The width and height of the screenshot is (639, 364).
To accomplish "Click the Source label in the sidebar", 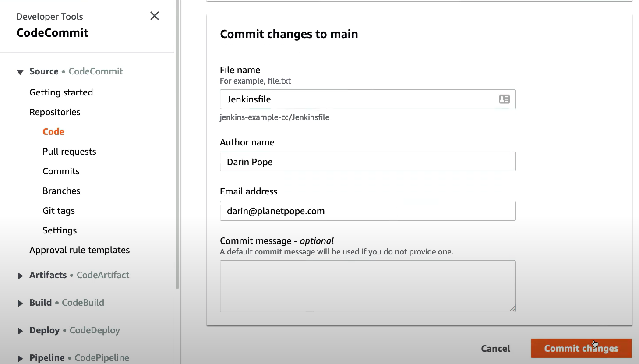I will coord(44,71).
